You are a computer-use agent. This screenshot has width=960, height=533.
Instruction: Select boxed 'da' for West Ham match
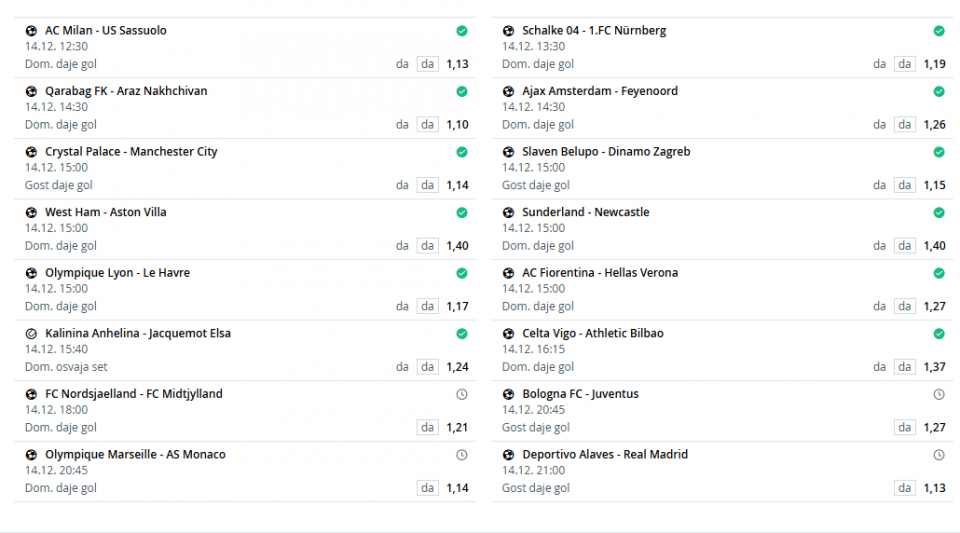[x=428, y=246]
